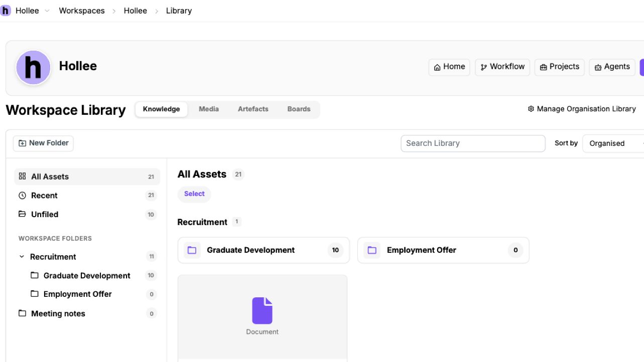Image resolution: width=644 pixels, height=362 pixels.
Task: Switch to the Artefacts tab
Action: pyautogui.click(x=253, y=109)
